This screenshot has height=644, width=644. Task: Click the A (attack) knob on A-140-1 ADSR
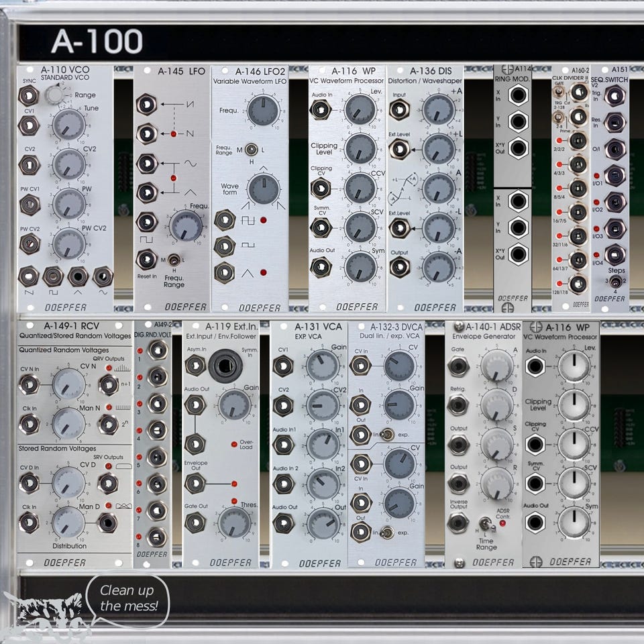point(497,366)
